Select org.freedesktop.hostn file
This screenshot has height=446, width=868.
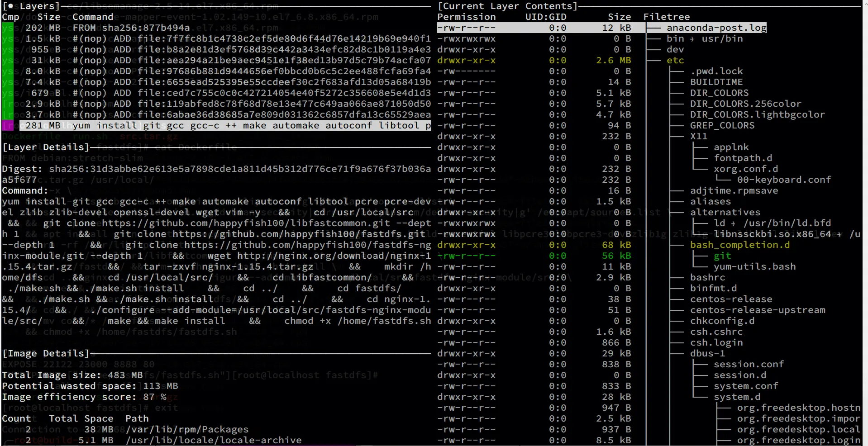799,408
